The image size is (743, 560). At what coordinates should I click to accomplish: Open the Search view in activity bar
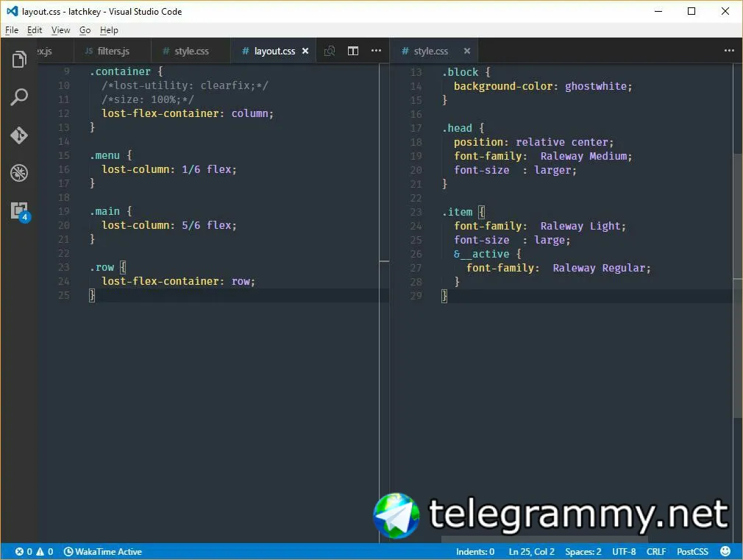point(19,97)
